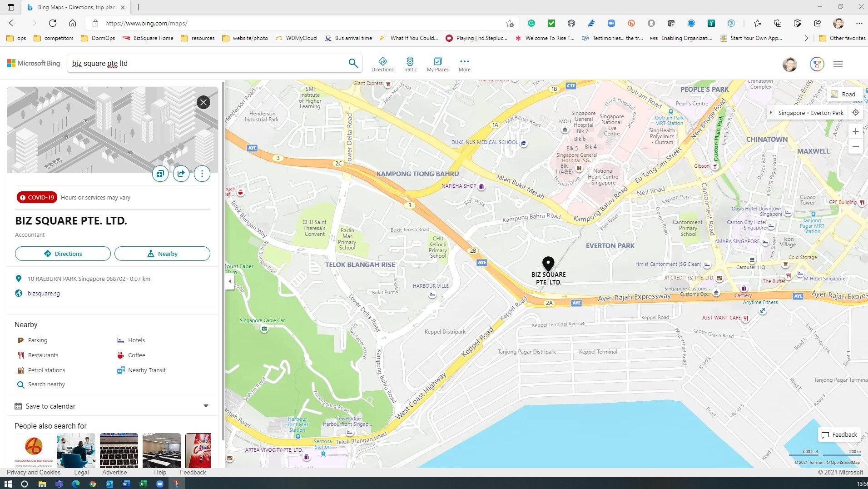Toggle Traffic layer in toolbar
This screenshot has height=489, width=868.
click(x=410, y=65)
